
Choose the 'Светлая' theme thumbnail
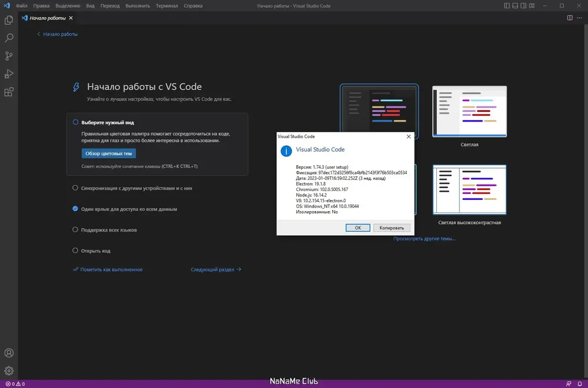469,111
